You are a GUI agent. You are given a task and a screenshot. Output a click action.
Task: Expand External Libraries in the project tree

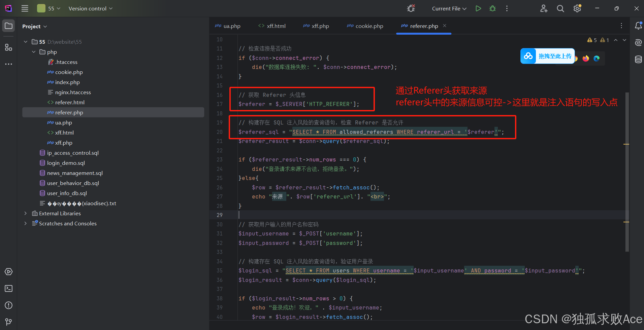(x=25, y=213)
